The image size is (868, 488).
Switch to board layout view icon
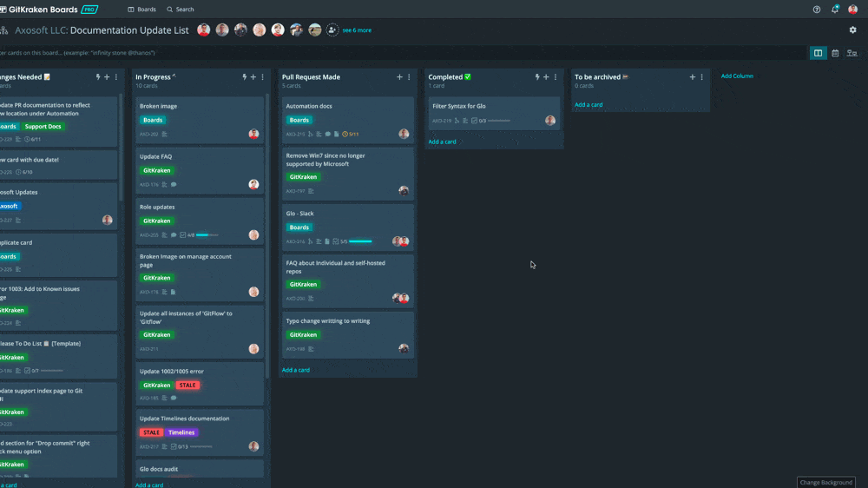click(x=818, y=53)
